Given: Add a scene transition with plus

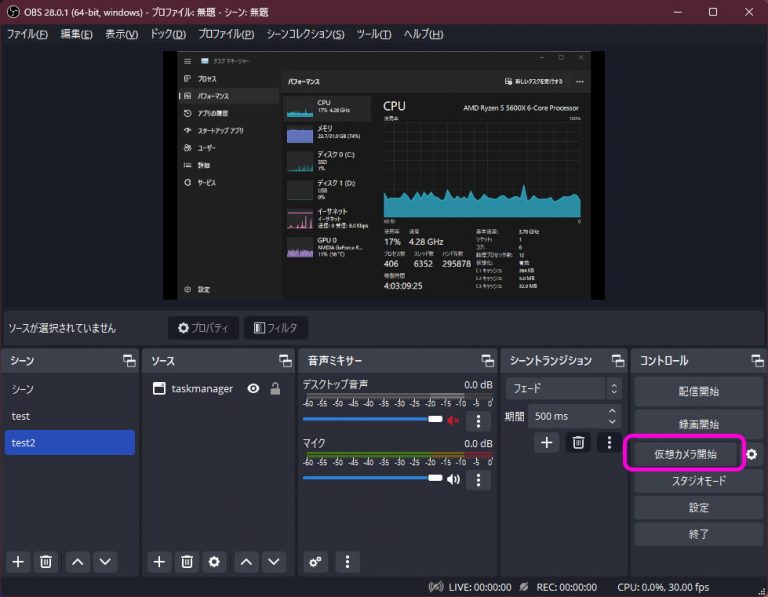Looking at the screenshot, I should (x=547, y=443).
